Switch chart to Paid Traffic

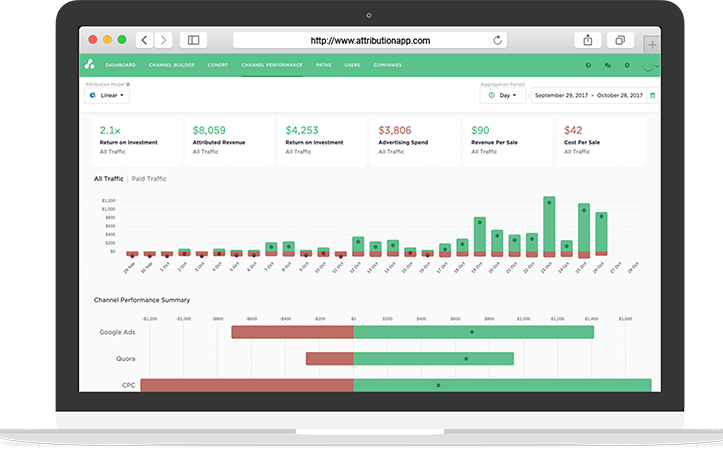click(x=149, y=179)
